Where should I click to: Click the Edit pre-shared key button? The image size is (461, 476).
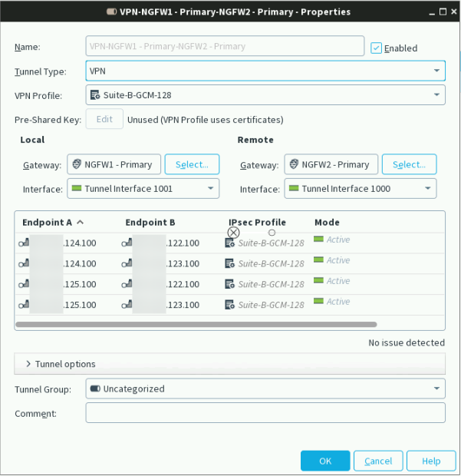click(104, 119)
